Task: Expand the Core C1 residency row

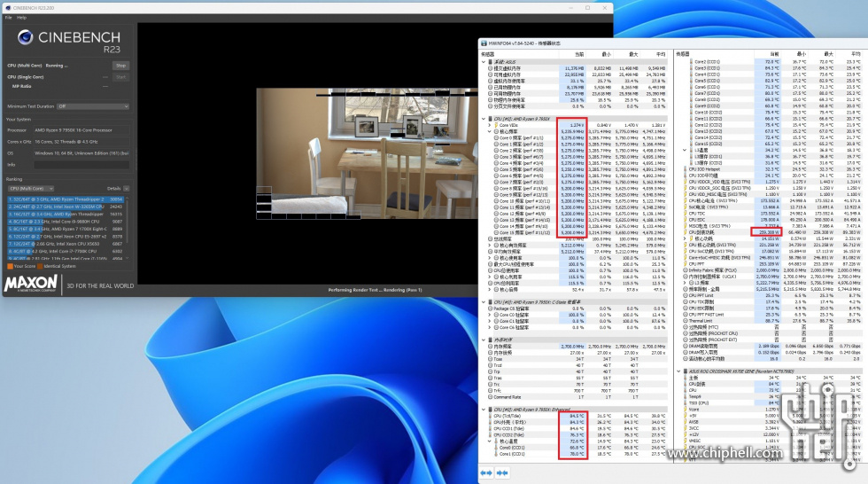Action: (489, 321)
